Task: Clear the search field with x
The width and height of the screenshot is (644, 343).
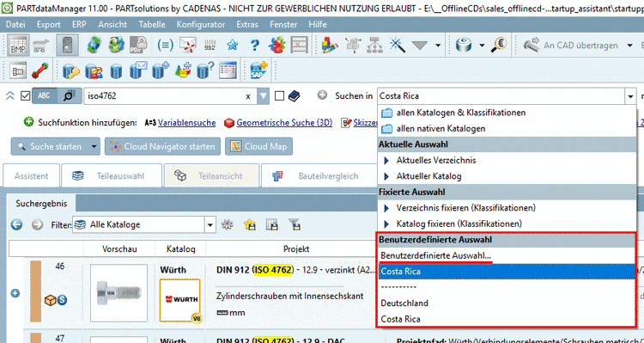Action: click(248, 96)
